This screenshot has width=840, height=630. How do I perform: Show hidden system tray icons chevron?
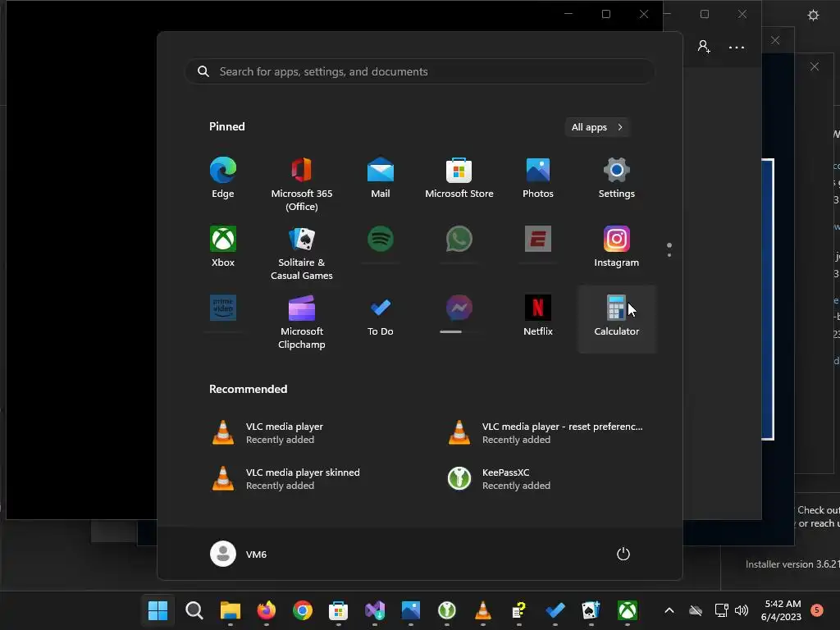(669, 610)
